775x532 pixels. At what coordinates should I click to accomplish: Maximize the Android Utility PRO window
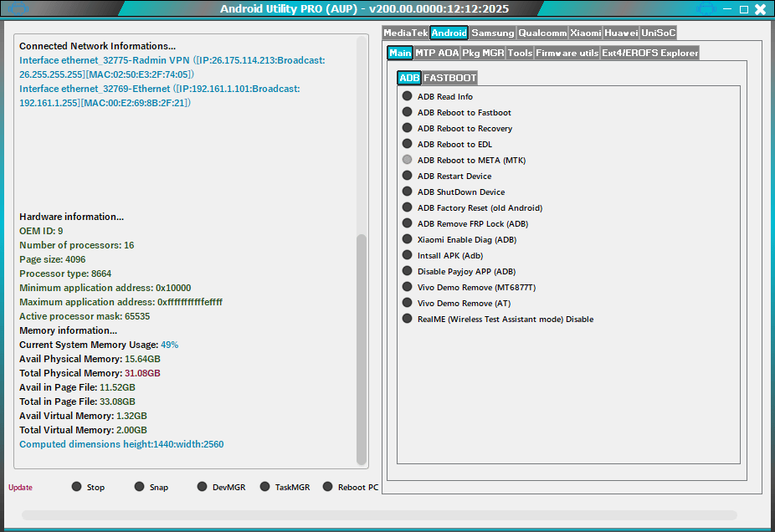click(744, 9)
